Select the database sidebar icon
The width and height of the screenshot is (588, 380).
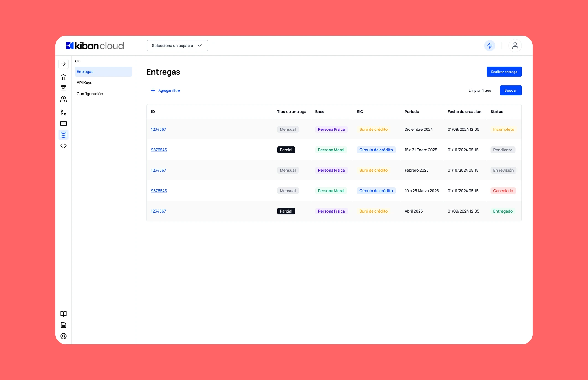point(63,135)
